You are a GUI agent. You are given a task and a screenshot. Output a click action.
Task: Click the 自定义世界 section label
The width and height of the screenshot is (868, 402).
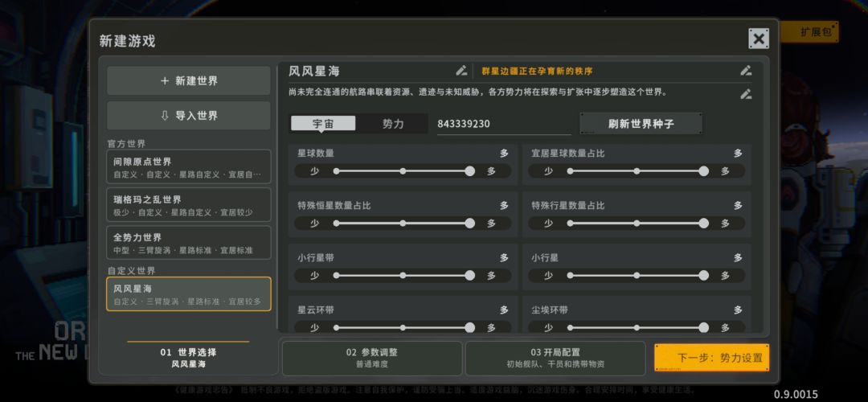(x=131, y=271)
